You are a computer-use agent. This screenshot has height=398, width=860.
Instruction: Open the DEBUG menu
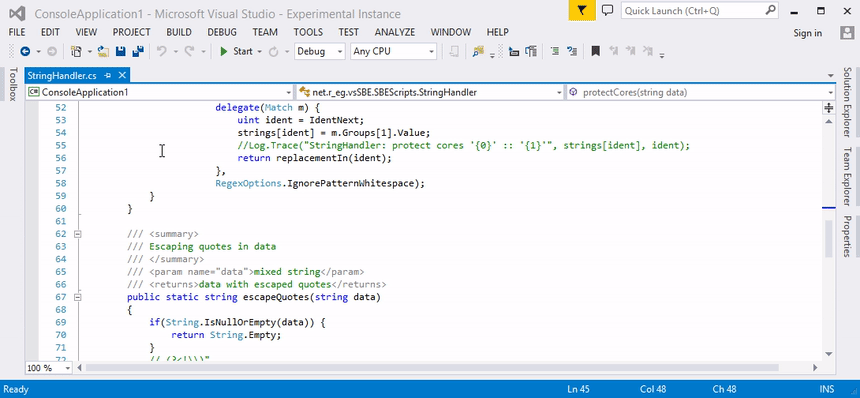pyautogui.click(x=222, y=32)
